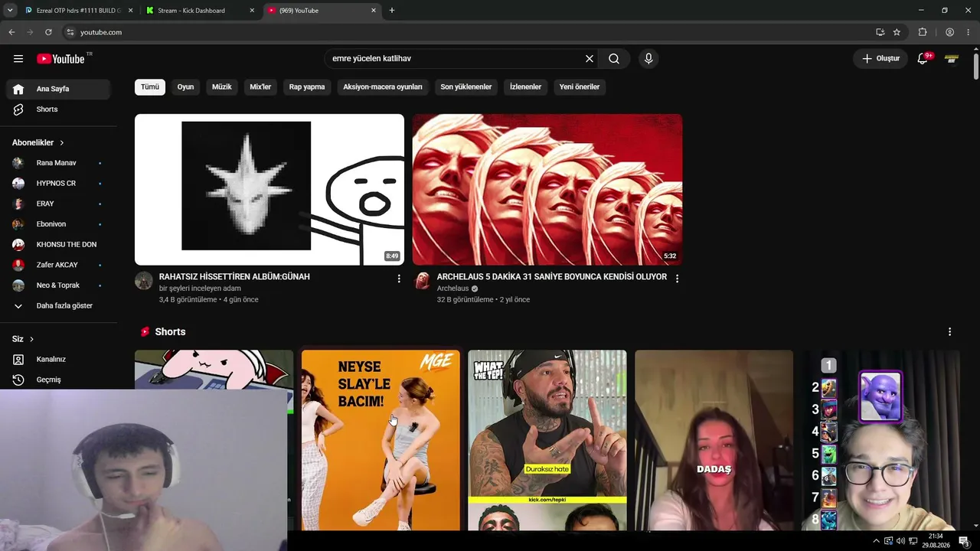
Task: Open the Neo & Toprak subscription
Action: pos(58,285)
